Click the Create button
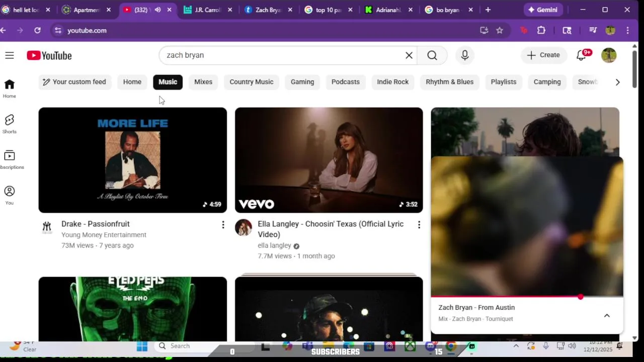Screen dimensions: 644x362 (543, 55)
